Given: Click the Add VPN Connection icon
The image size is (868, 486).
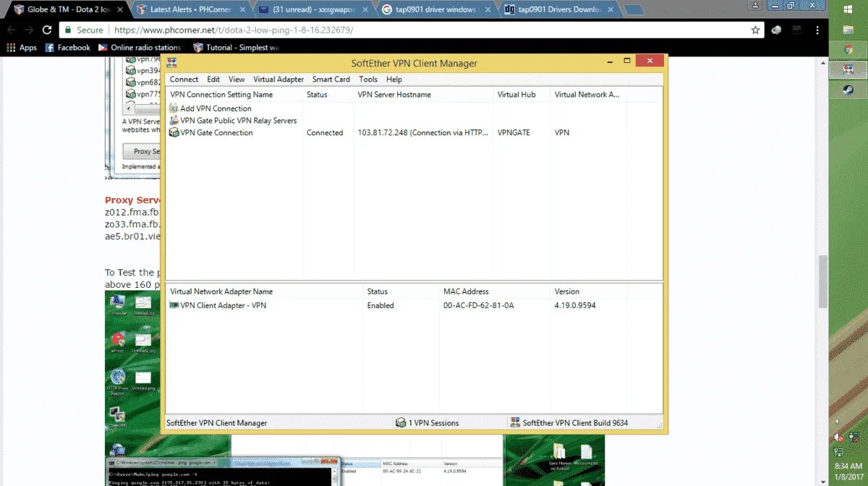Looking at the screenshot, I should 174,108.
